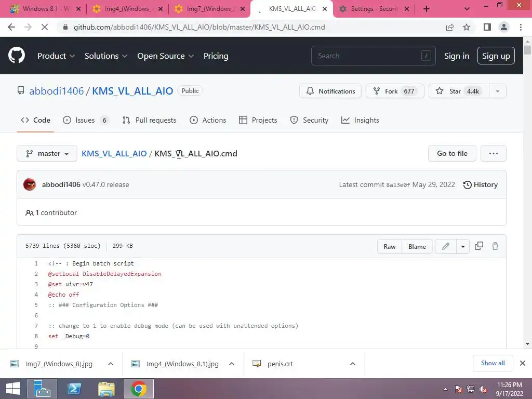Search open tabs with the chevron button
This screenshot has height=399, width=532.
(x=467, y=9)
